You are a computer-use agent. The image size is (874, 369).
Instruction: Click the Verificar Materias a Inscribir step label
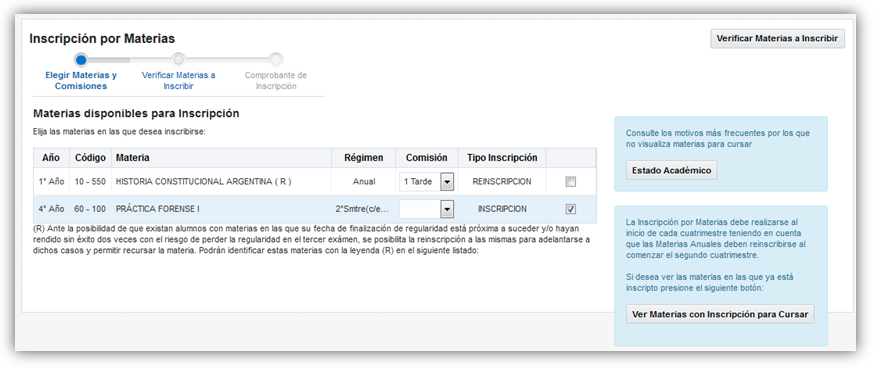[178, 81]
